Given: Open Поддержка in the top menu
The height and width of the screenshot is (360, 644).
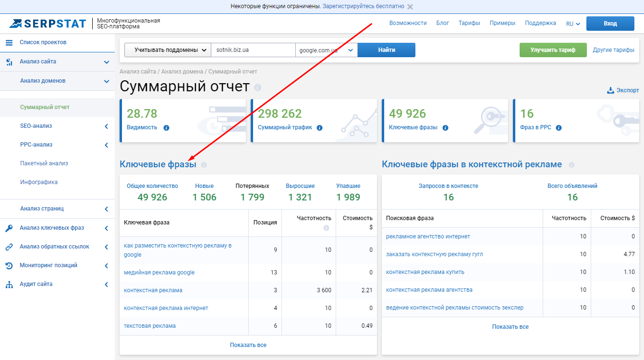Looking at the screenshot, I should click(x=540, y=23).
